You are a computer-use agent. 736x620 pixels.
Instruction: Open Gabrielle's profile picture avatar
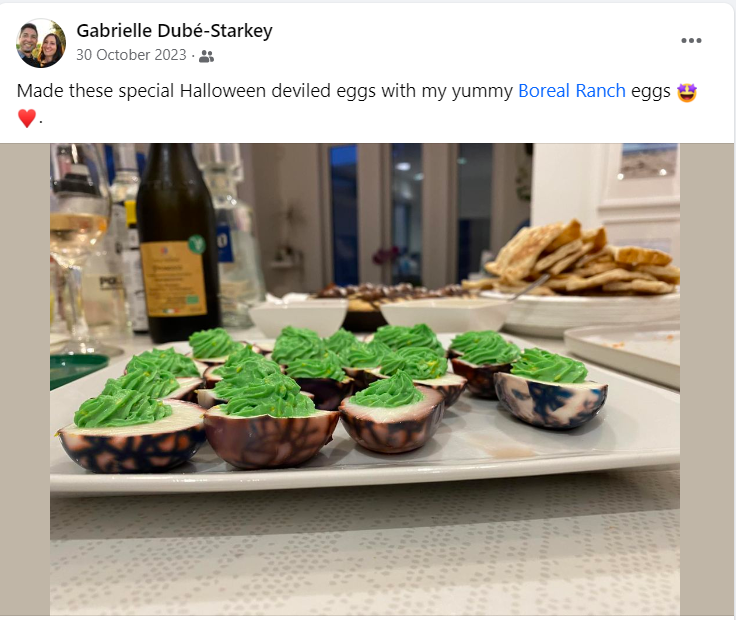pos(41,43)
